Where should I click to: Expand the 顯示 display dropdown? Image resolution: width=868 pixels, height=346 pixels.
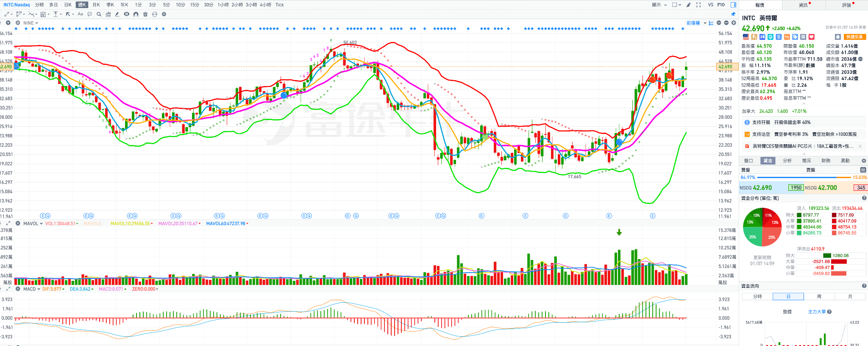659,5
